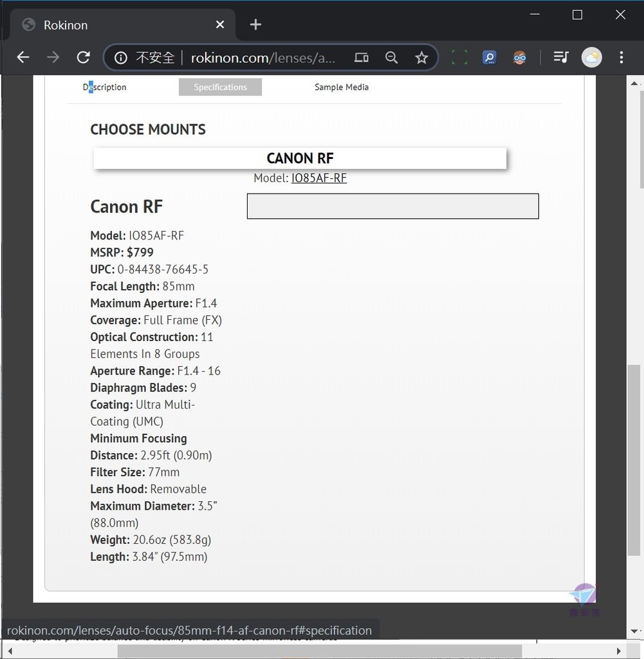This screenshot has width=644, height=659.
Task: Click the 'UPC: 0-84438-76645-5' line
Action: 149,270
